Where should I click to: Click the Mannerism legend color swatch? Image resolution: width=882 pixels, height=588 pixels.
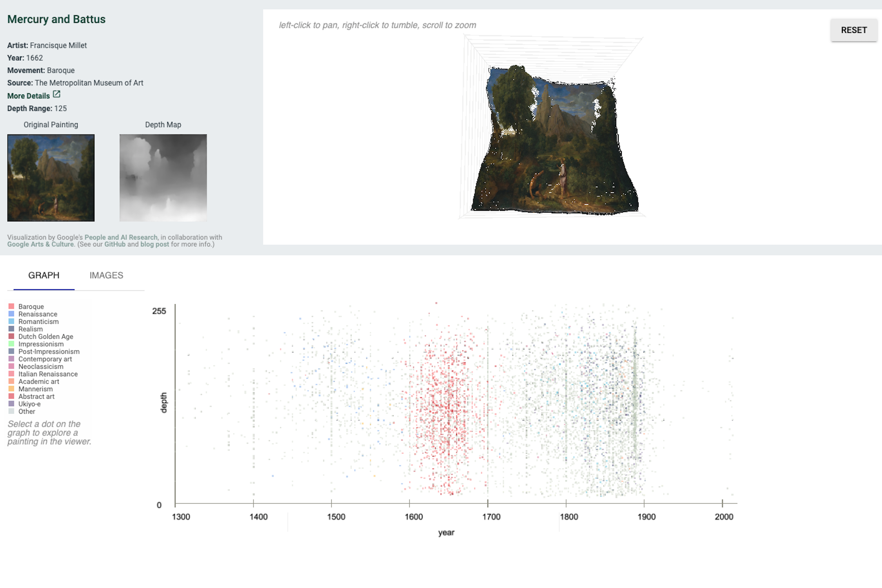11,389
